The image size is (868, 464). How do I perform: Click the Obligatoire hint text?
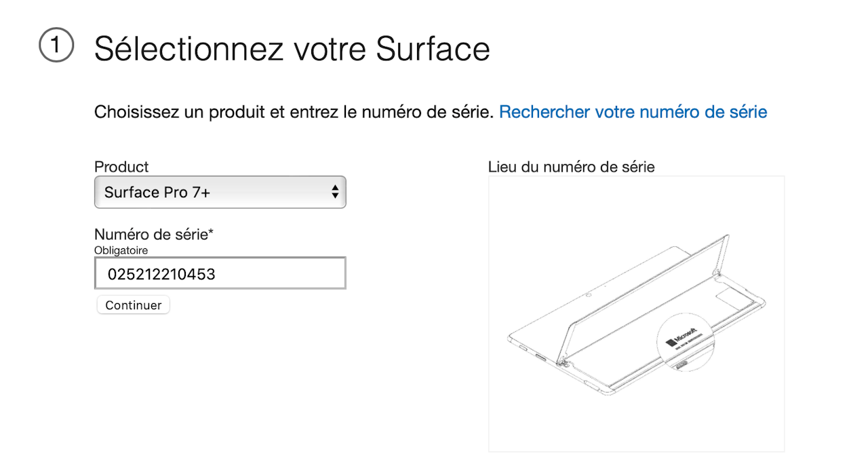pos(121,250)
